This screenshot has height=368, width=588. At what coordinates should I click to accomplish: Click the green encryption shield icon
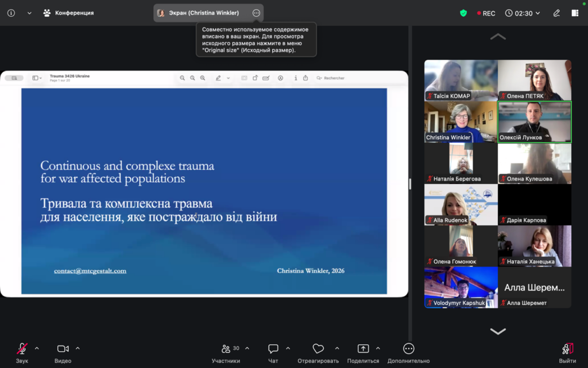pos(463,13)
